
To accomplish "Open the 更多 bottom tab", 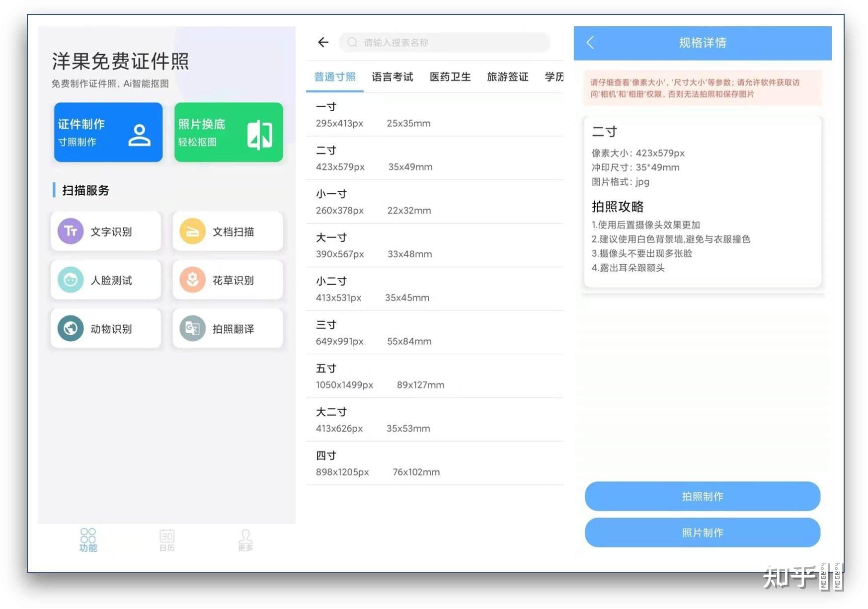I will point(245,540).
